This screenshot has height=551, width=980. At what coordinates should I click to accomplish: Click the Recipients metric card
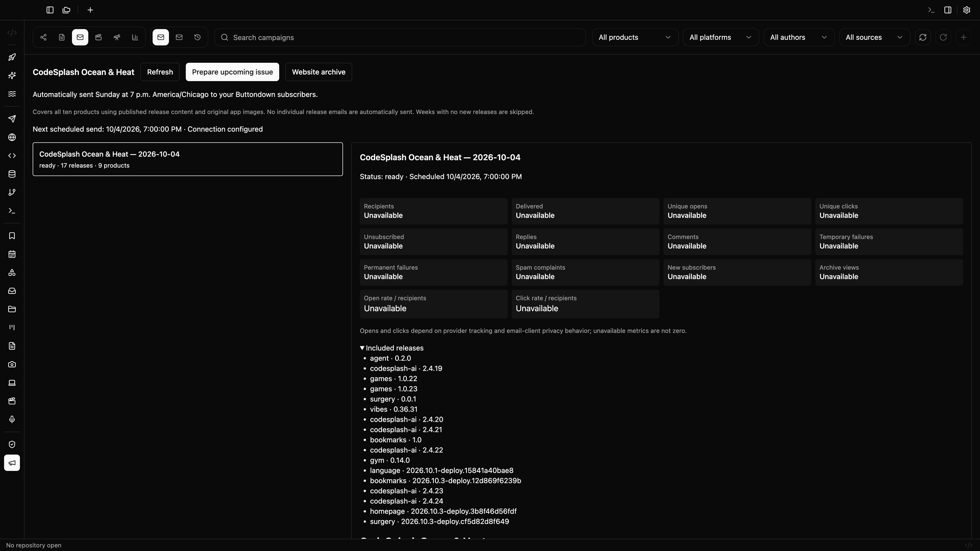[x=434, y=211]
